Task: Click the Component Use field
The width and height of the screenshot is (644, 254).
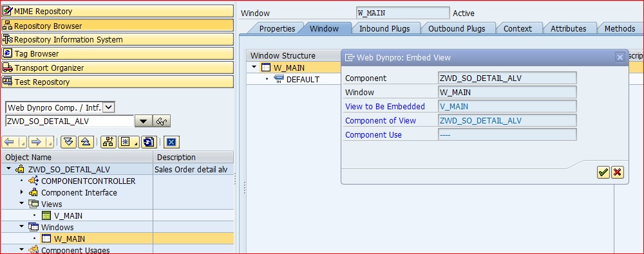Action: pyautogui.click(x=507, y=134)
